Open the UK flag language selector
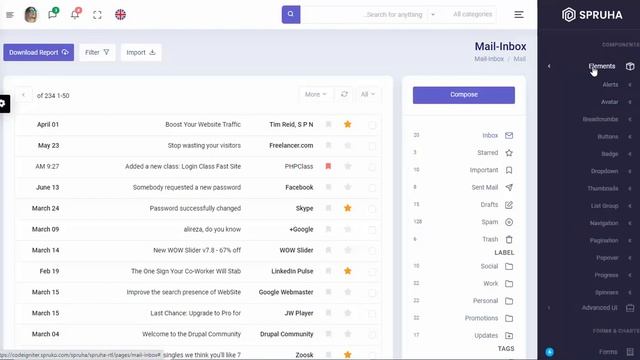 [x=120, y=15]
